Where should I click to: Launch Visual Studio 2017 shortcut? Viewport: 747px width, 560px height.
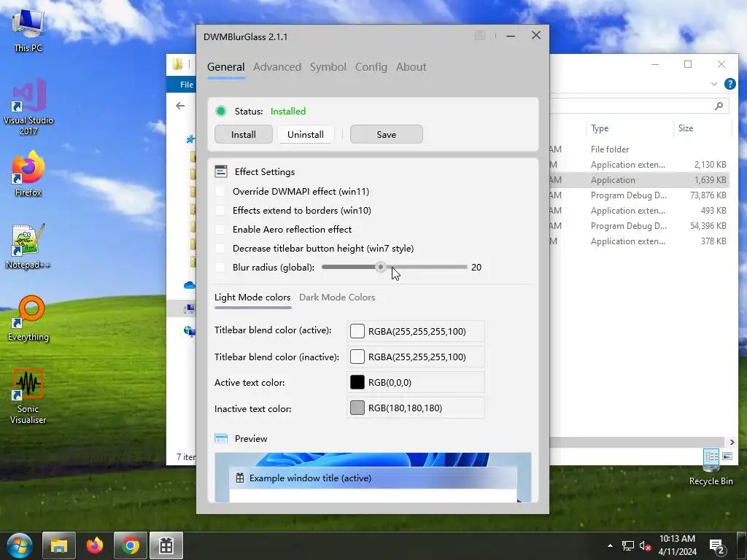pyautogui.click(x=28, y=106)
